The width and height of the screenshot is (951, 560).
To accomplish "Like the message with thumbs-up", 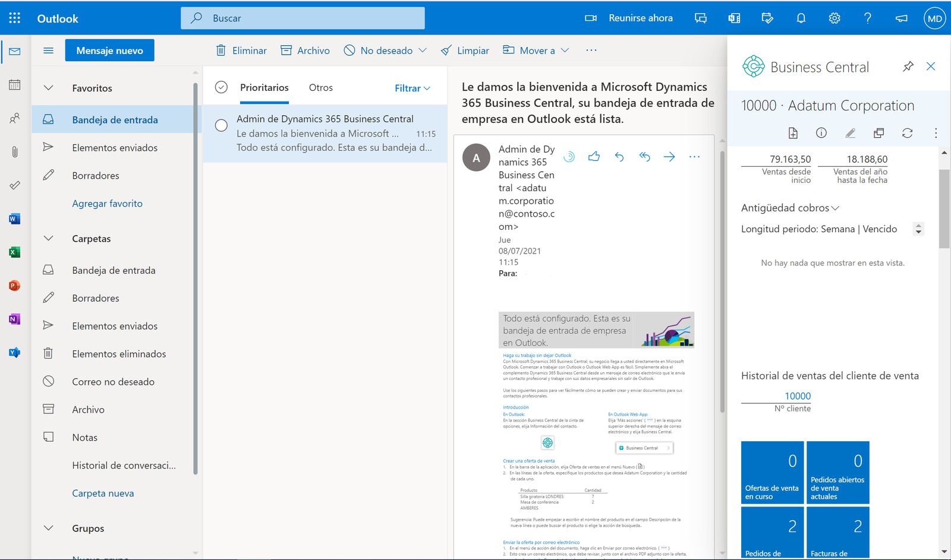I will (x=594, y=157).
